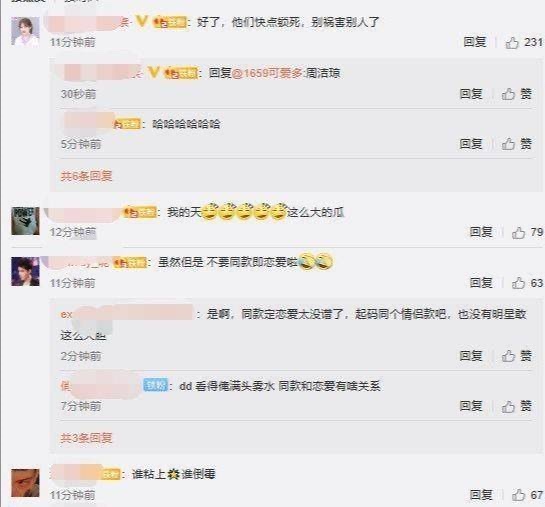Viewport: 545px width, 507px height.
Task: Open the @1659可爱多 mentioned user link
Action: click(x=267, y=73)
